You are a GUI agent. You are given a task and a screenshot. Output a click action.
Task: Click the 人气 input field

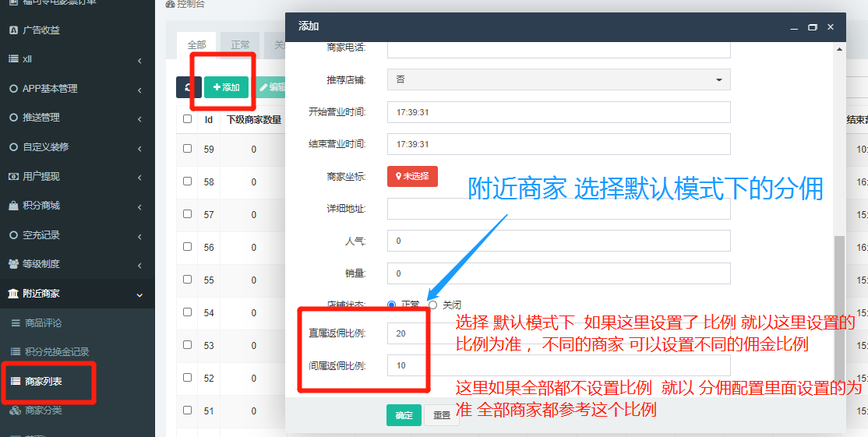[x=559, y=241]
